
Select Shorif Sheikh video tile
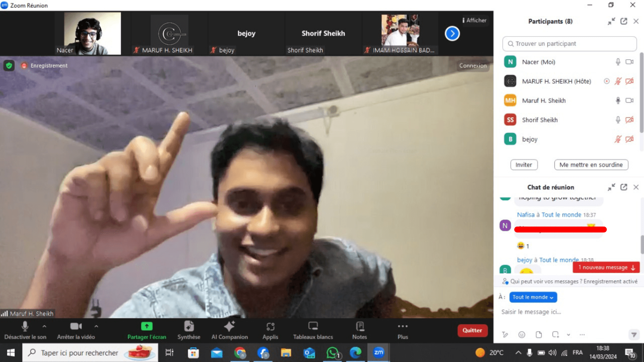coord(323,34)
